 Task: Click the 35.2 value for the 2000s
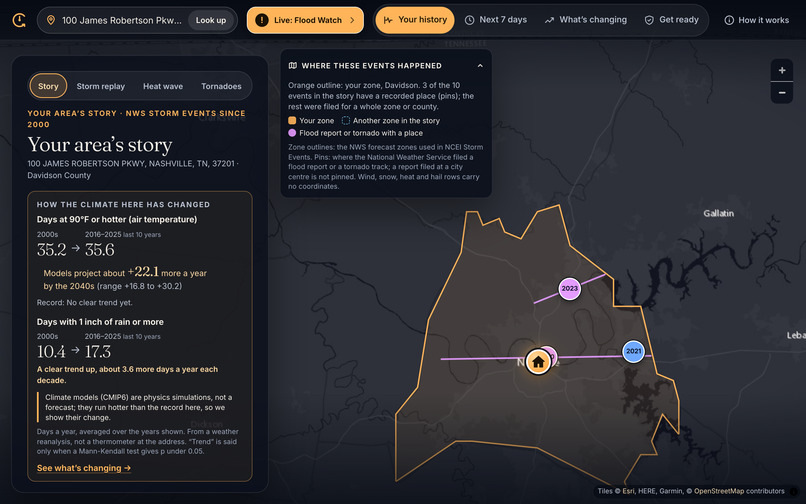[51, 250]
